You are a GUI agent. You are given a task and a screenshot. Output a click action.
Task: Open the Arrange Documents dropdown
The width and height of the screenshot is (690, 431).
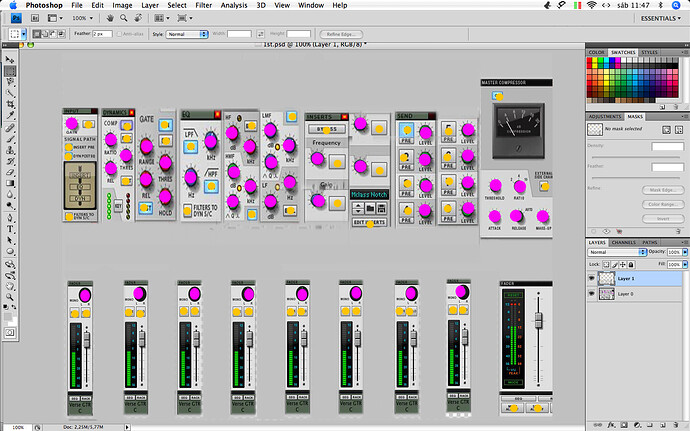click(x=162, y=18)
